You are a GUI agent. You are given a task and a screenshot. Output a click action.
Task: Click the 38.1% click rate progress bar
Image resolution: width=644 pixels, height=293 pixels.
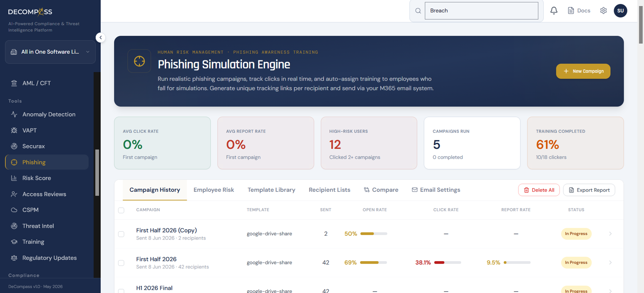pyautogui.click(x=448, y=262)
